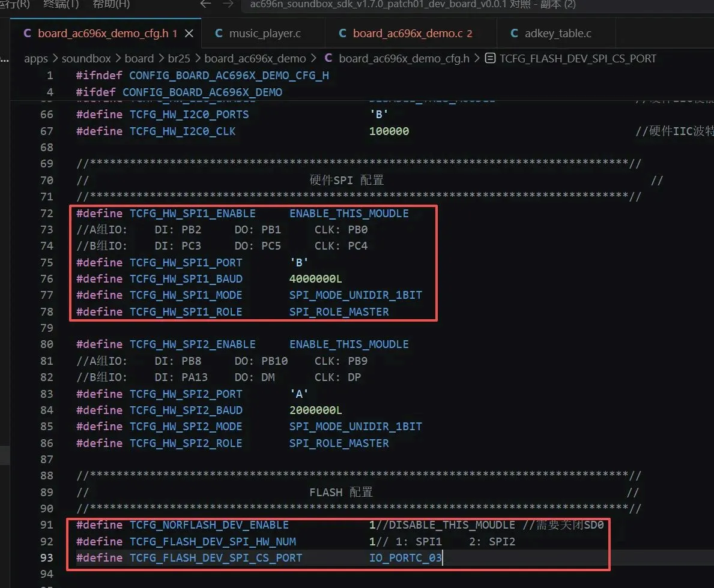Click the 硬件SPI 配置 comment heading

(346, 181)
